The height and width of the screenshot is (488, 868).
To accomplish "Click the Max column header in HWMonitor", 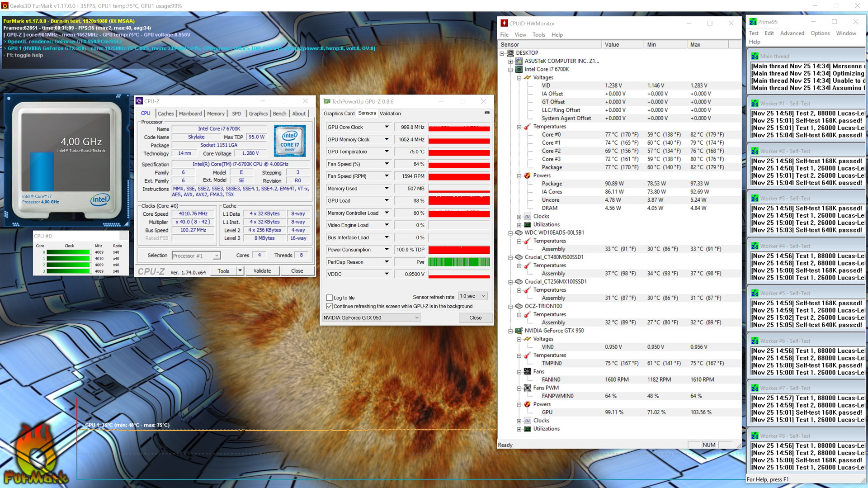I will 708,44.
